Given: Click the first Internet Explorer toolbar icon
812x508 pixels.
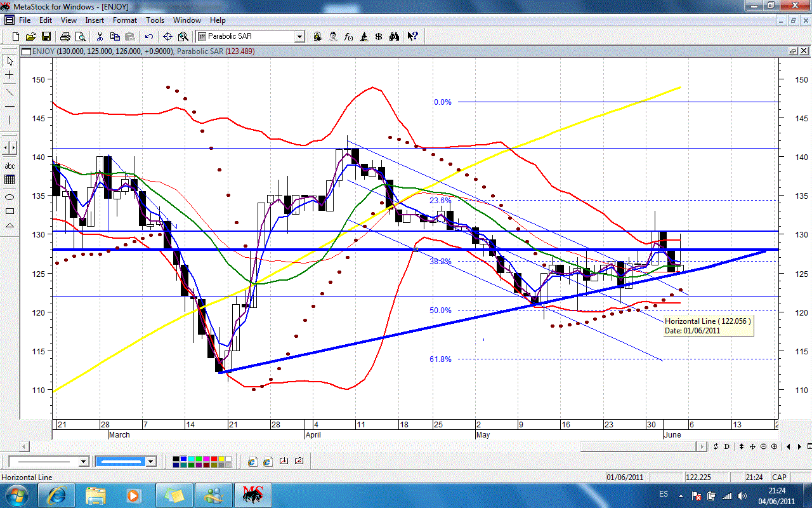Looking at the screenshot, I should [252, 462].
